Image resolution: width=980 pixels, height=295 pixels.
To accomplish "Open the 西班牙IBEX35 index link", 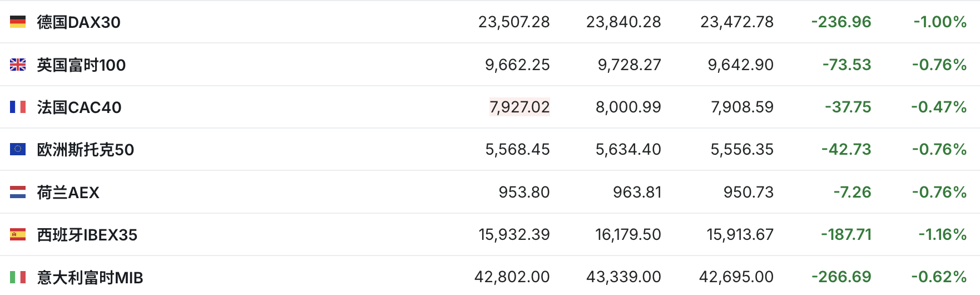I will click(87, 235).
